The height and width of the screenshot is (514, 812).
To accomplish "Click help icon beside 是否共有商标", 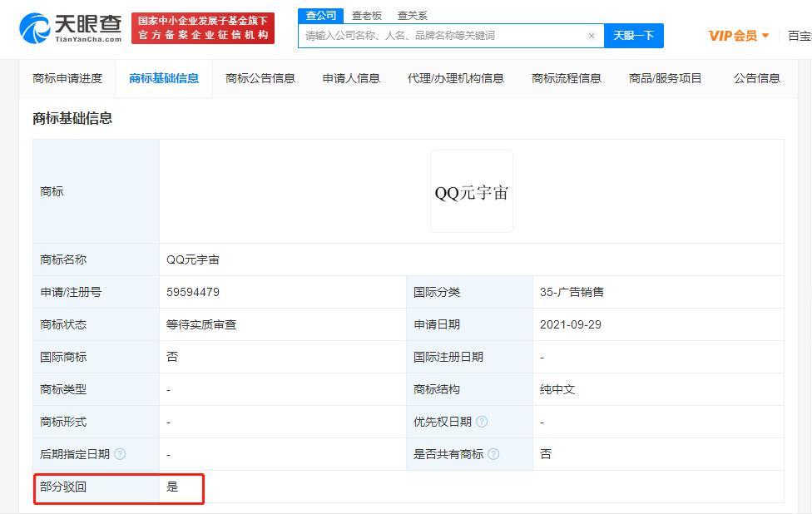I will [494, 454].
